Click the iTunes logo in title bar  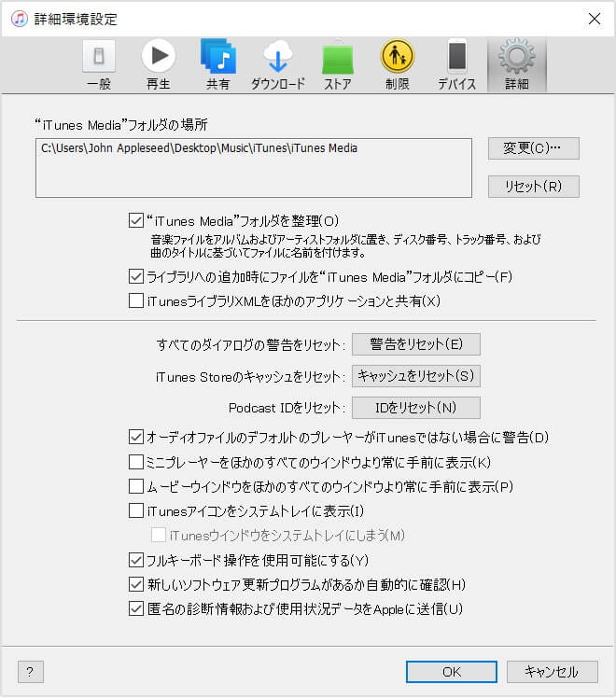pyautogui.click(x=20, y=19)
